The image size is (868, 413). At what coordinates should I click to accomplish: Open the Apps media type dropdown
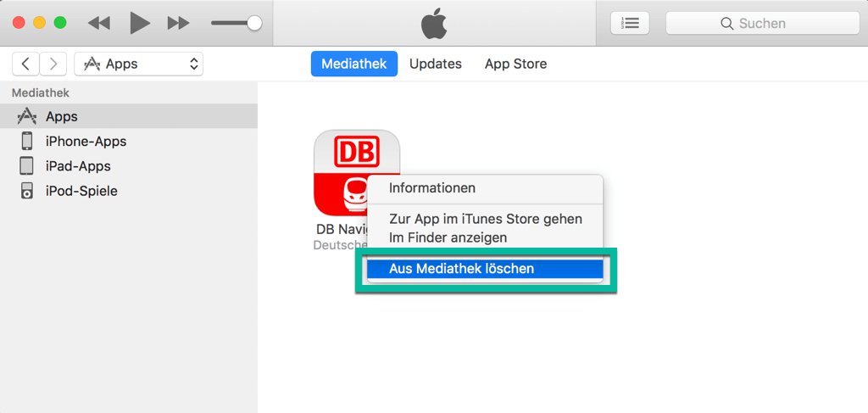(138, 64)
